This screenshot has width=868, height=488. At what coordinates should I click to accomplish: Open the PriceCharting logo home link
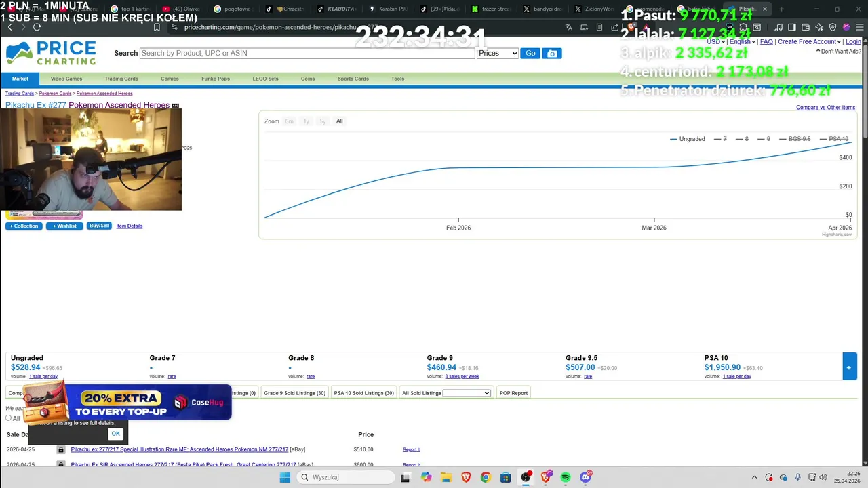click(x=51, y=53)
